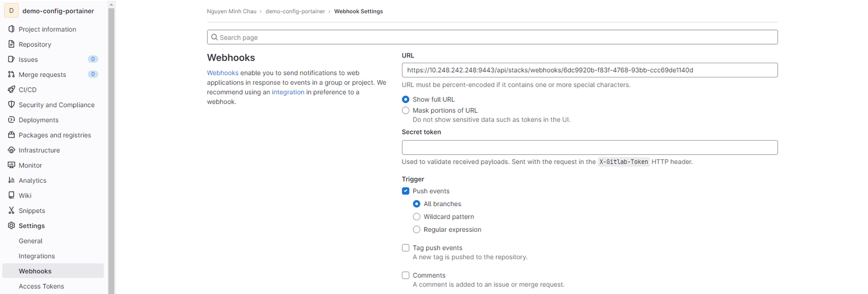Click demo-config-portainer breadcrumb link

(x=295, y=11)
